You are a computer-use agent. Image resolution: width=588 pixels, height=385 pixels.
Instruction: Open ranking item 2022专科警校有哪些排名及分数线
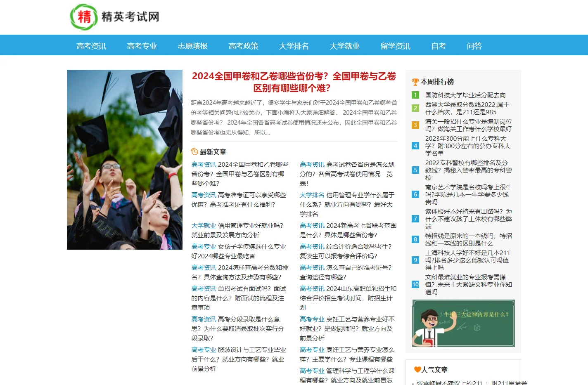tap(469, 170)
